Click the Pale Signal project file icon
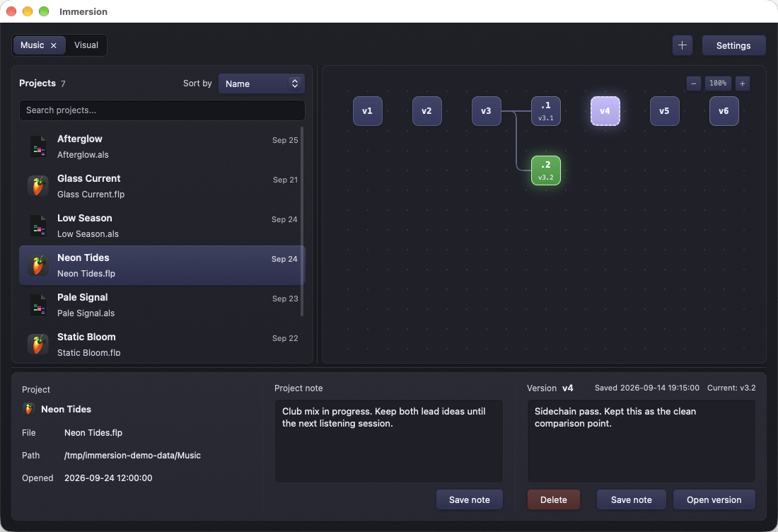 (38, 305)
